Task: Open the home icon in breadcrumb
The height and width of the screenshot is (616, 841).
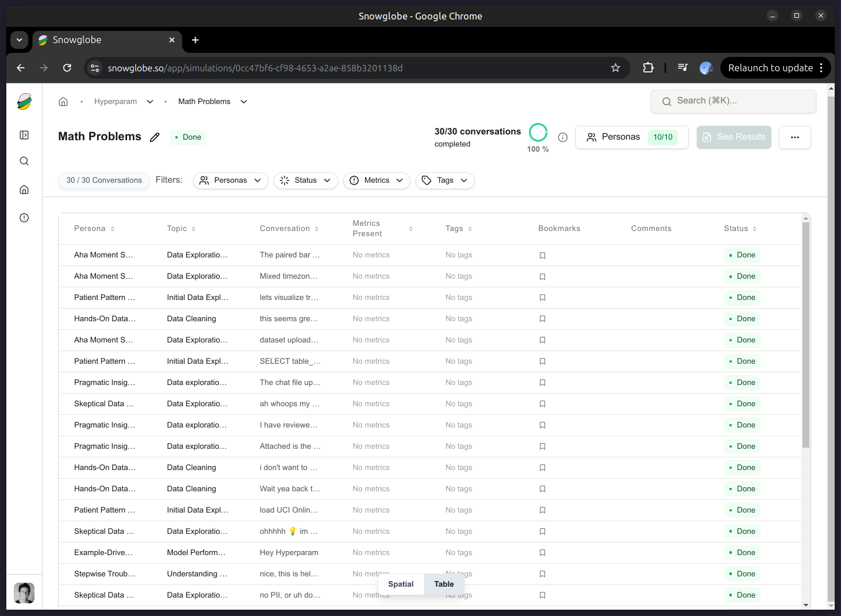Action: click(x=63, y=102)
